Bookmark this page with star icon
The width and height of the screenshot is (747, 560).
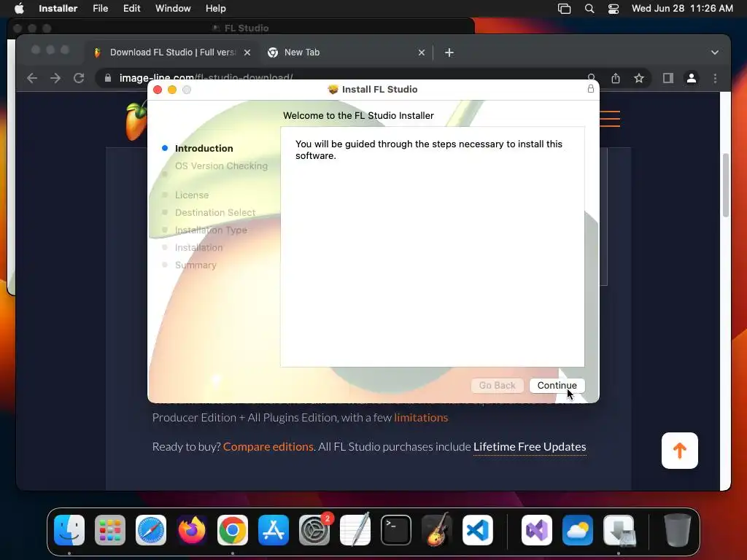(x=639, y=78)
